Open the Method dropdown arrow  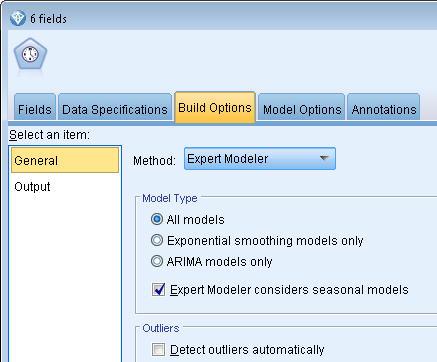[324, 158]
